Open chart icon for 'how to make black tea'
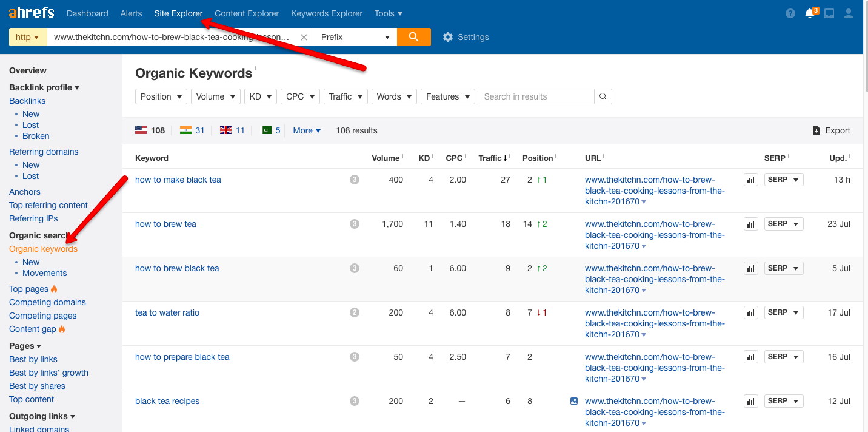 click(x=751, y=180)
